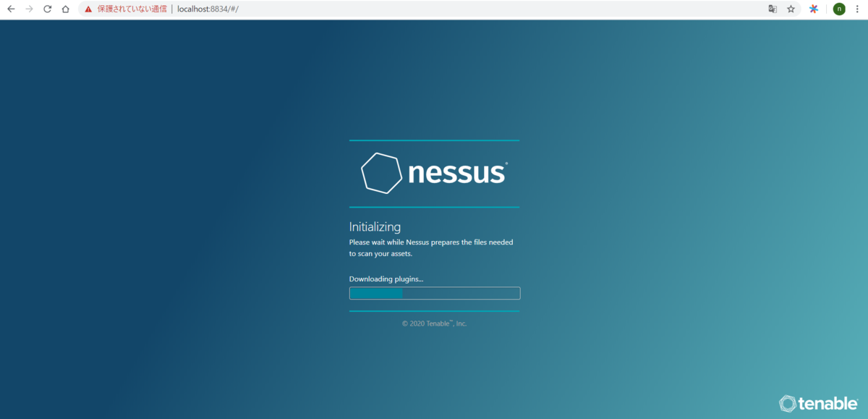Image resolution: width=868 pixels, height=419 pixels.
Task: Click 'Please wait while Nessus prepares' message
Action: coord(431,248)
